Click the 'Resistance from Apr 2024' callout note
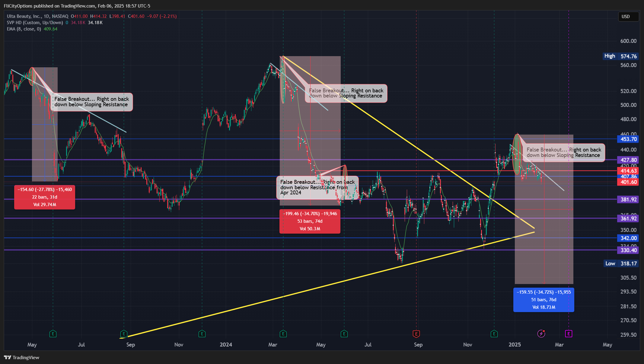Screen dimensions: 644x364 [317, 187]
